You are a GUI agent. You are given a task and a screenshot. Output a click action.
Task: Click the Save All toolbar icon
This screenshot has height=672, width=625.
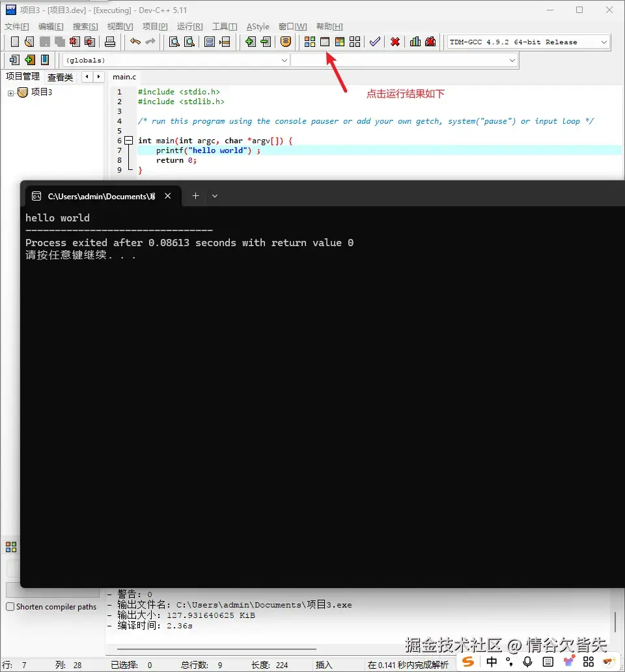tap(59, 42)
